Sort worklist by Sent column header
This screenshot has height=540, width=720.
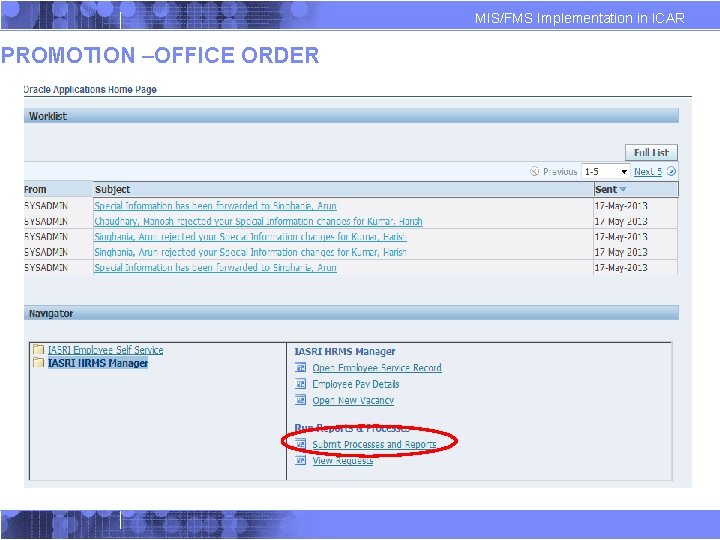(606, 189)
